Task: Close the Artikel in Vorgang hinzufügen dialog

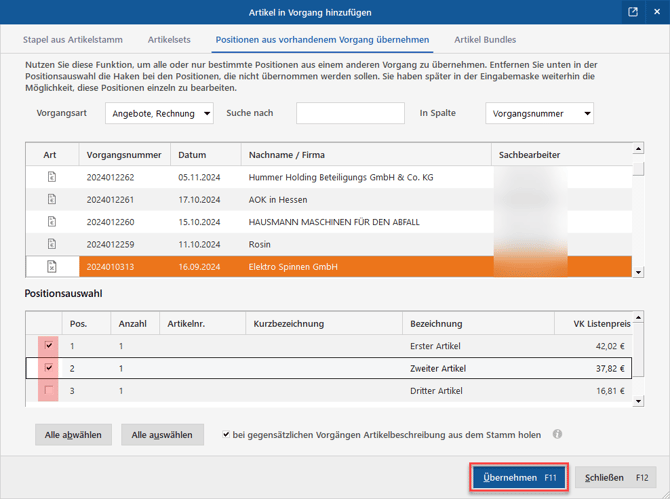Action: pyautogui.click(x=657, y=12)
